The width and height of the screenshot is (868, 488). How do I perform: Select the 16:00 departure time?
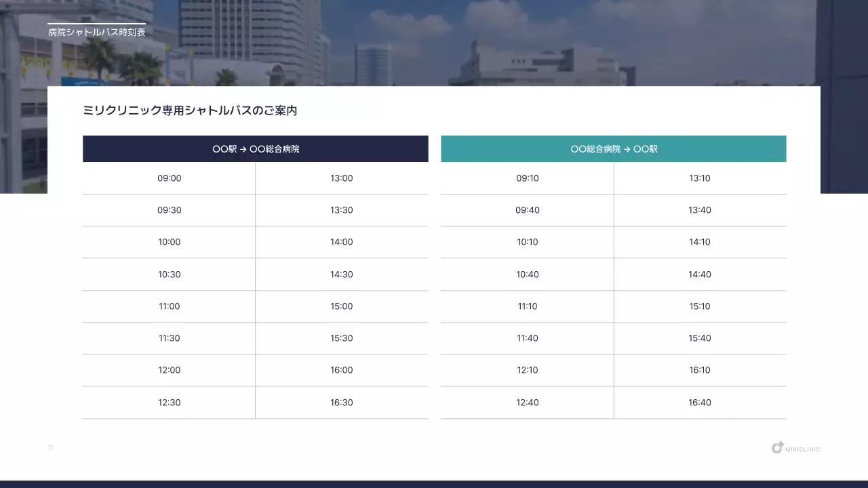342,370
